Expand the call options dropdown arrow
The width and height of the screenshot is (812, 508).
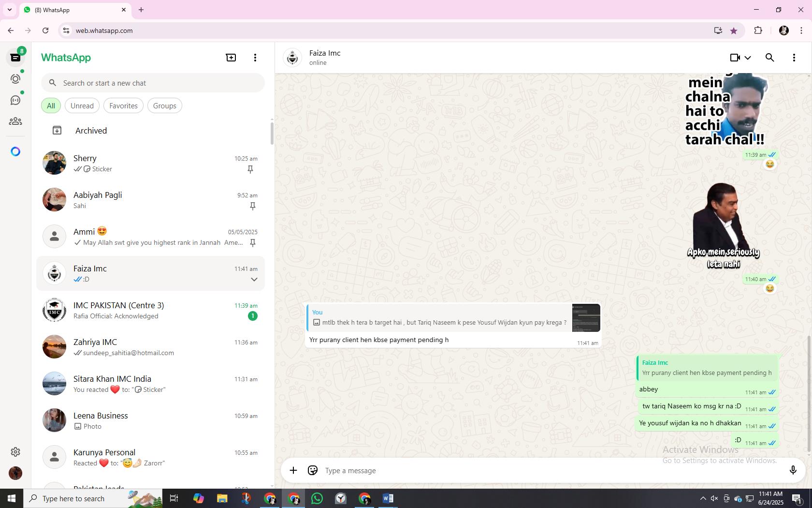(748, 58)
